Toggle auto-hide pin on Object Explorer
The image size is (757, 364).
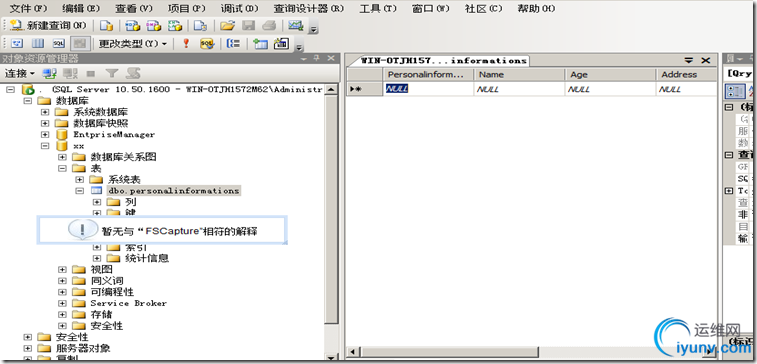click(317, 58)
